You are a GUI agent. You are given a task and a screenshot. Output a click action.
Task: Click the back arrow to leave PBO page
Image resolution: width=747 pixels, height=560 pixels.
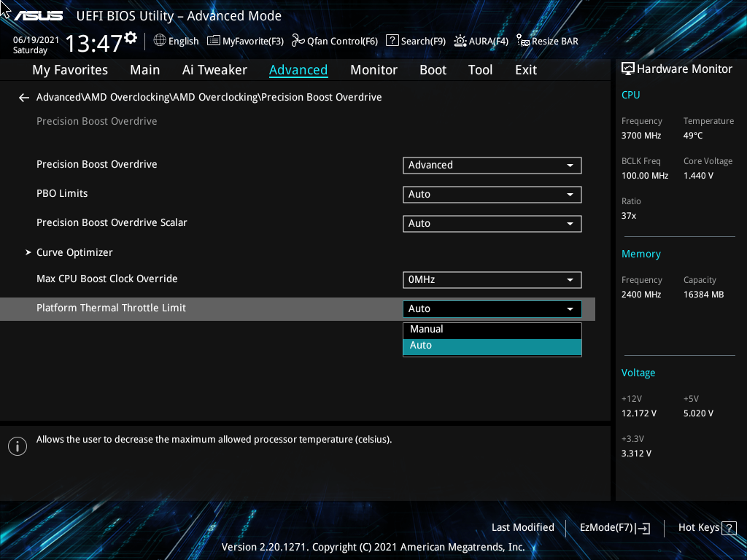pos(23,97)
